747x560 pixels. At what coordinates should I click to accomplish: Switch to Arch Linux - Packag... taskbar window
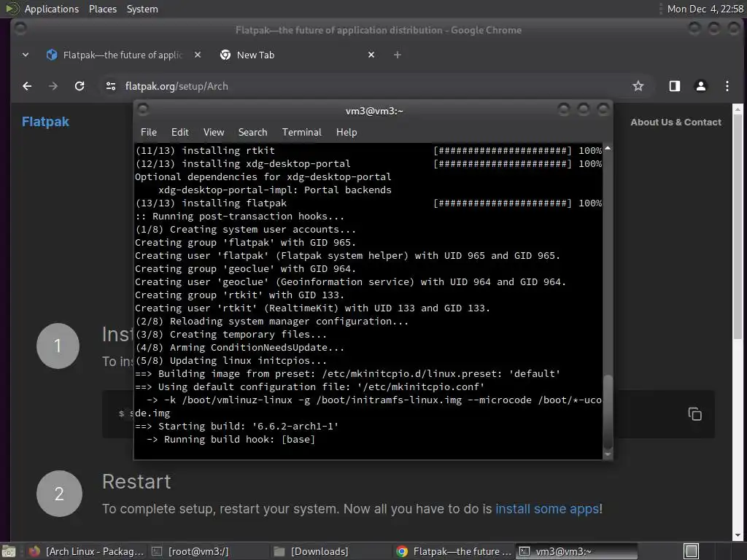coord(87,551)
